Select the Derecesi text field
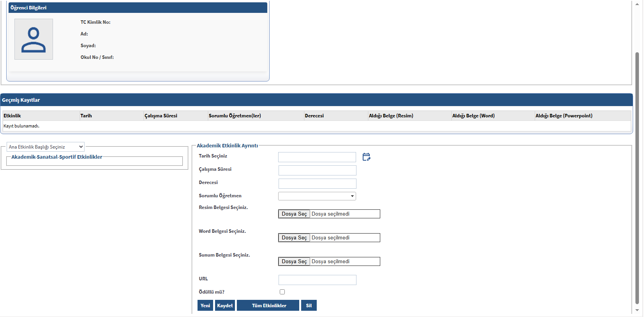This screenshot has height=317, width=644. (317, 184)
